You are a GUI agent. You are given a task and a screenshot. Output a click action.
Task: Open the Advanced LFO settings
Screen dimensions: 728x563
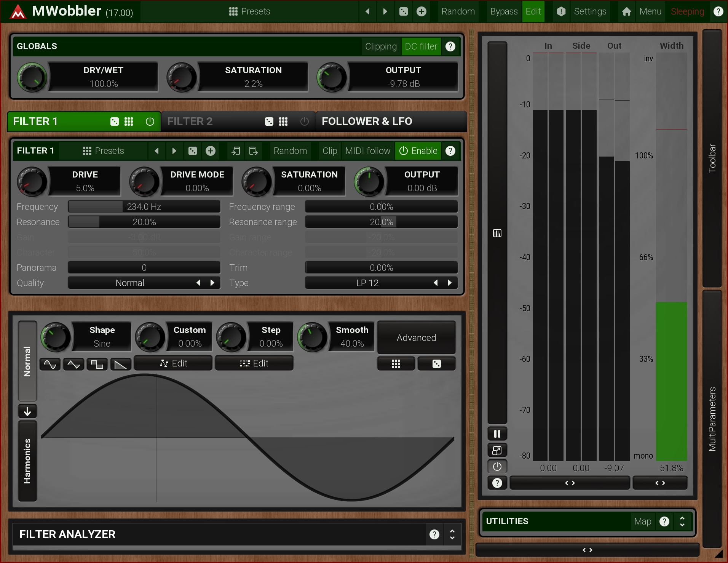tap(416, 338)
